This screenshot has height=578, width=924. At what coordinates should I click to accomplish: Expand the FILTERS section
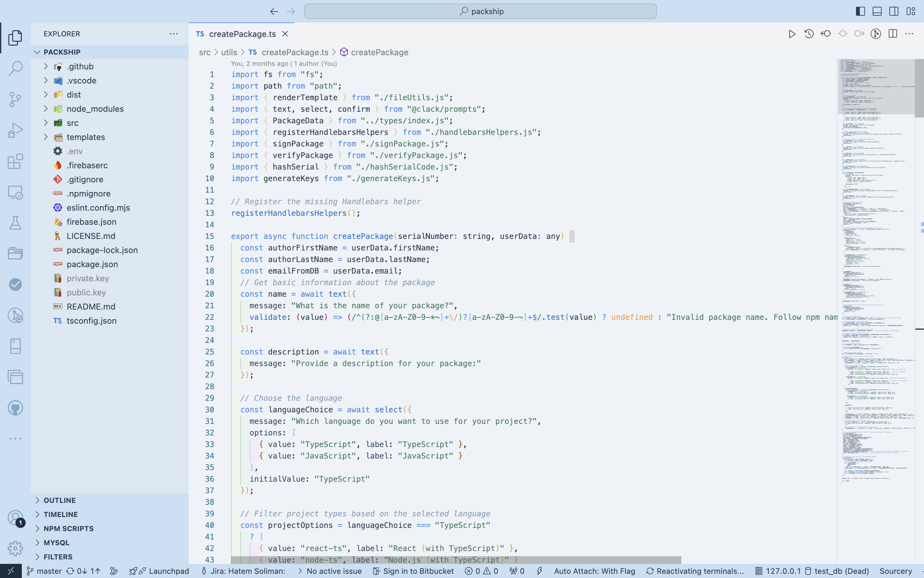110,557
